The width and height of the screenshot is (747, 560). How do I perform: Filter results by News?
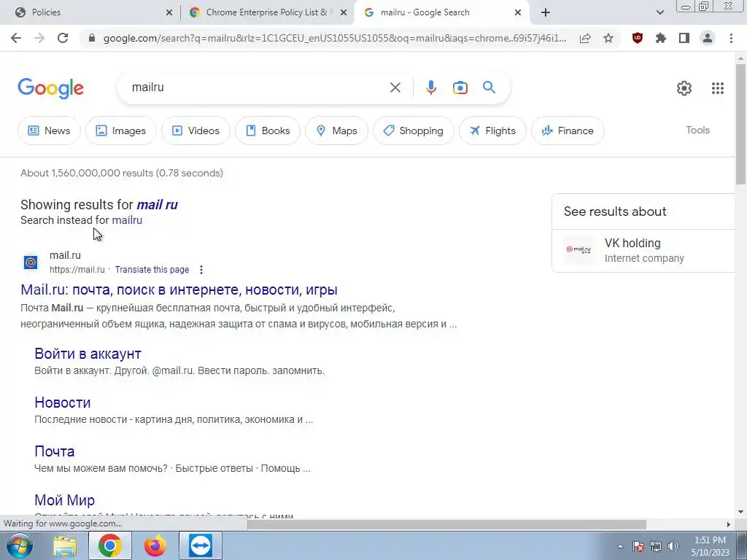[x=49, y=131]
